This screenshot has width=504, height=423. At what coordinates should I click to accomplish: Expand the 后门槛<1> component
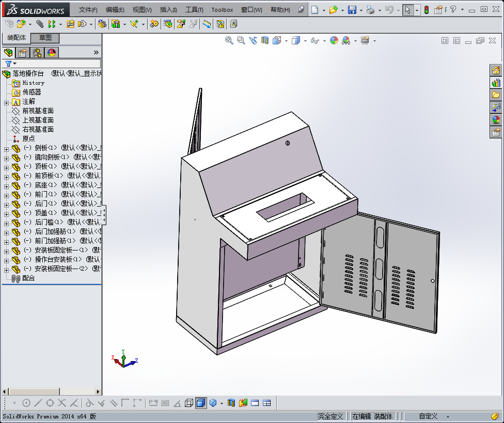pos(6,224)
